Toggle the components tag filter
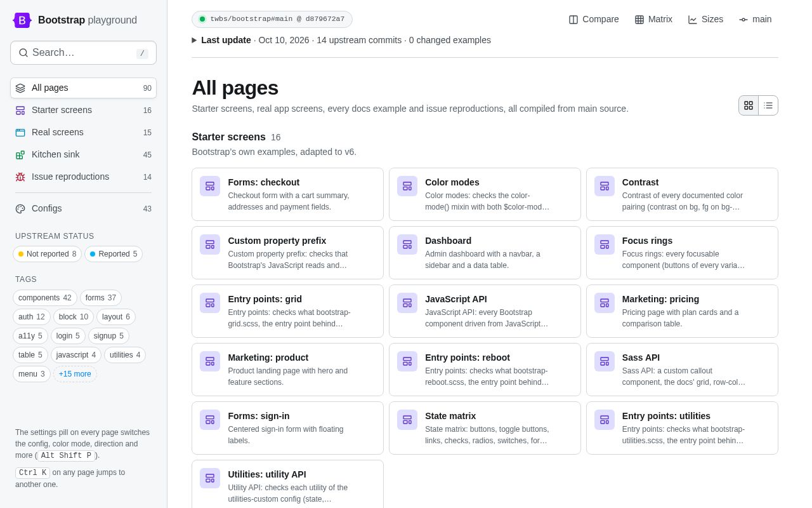This screenshot has height=508, width=812. coord(45,298)
